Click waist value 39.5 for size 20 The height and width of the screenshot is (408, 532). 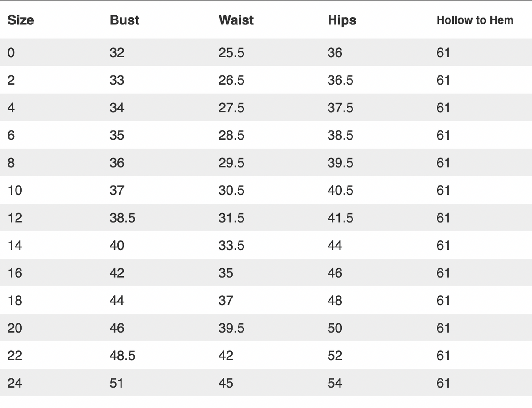pyautogui.click(x=231, y=328)
